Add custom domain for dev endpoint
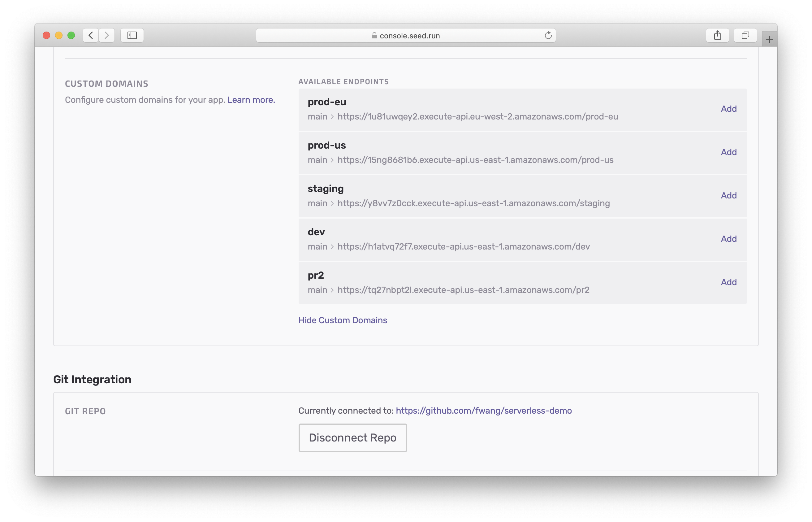The width and height of the screenshot is (812, 522). (729, 239)
